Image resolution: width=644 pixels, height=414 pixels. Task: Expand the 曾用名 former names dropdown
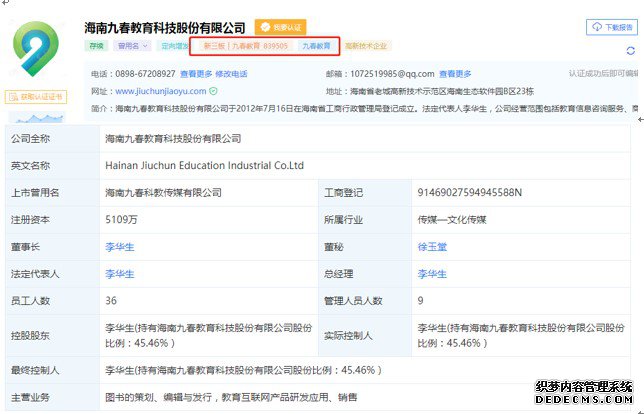pos(132,46)
